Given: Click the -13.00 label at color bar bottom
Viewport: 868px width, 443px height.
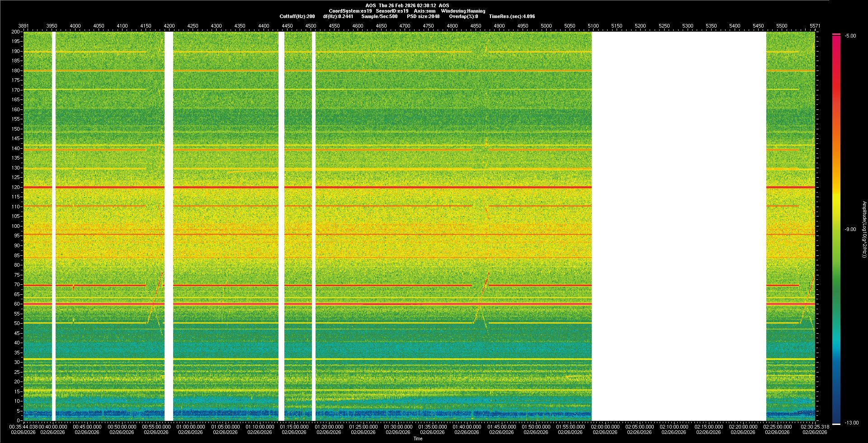Looking at the screenshot, I should (851, 423).
